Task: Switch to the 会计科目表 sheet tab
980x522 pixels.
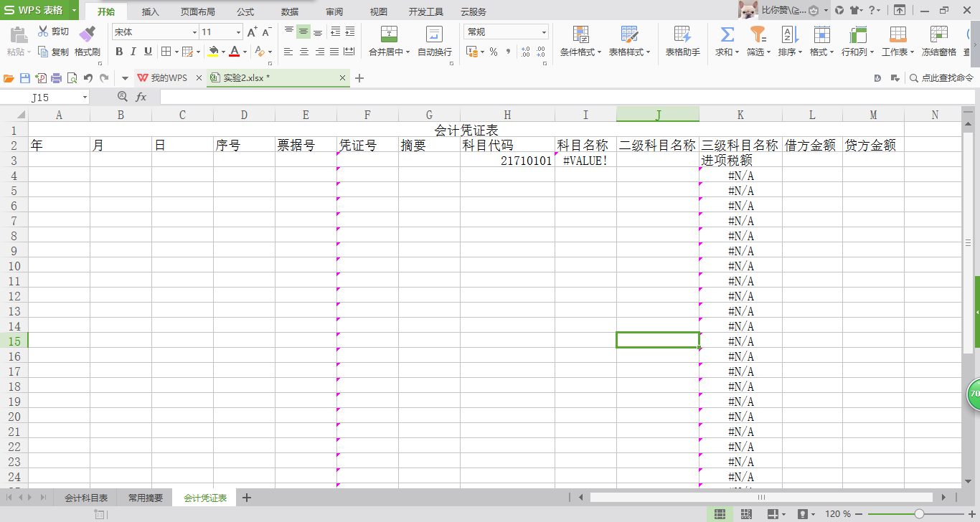Action: (85, 496)
